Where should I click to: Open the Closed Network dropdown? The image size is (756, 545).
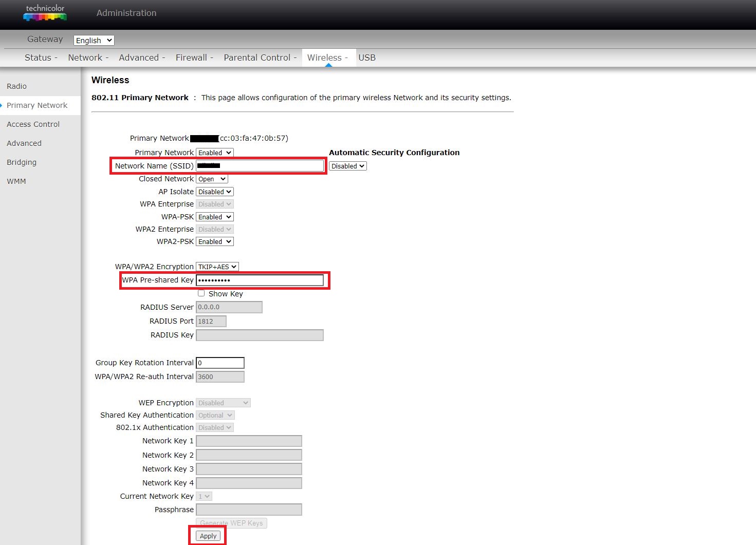point(212,179)
